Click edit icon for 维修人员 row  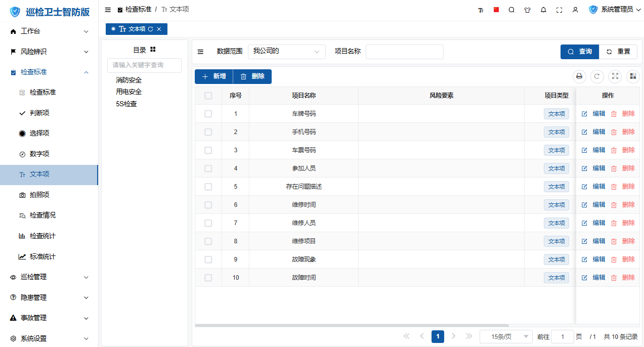(x=584, y=223)
